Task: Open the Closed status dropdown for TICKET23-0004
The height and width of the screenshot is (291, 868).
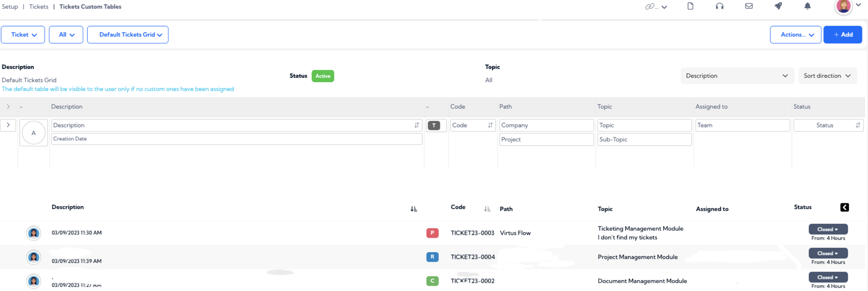Action: coord(828,253)
